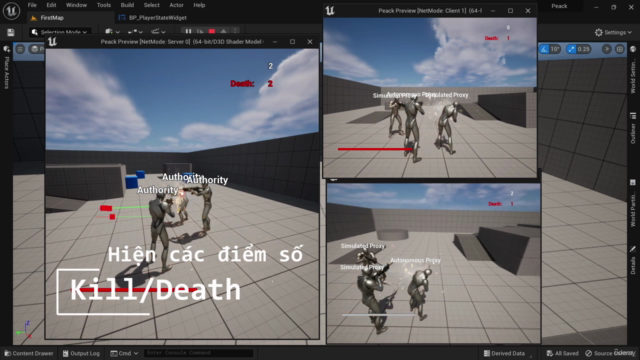The image size is (640, 360).
Task: Click the Unreal logo in Server 0 window
Action: [x=53, y=42]
